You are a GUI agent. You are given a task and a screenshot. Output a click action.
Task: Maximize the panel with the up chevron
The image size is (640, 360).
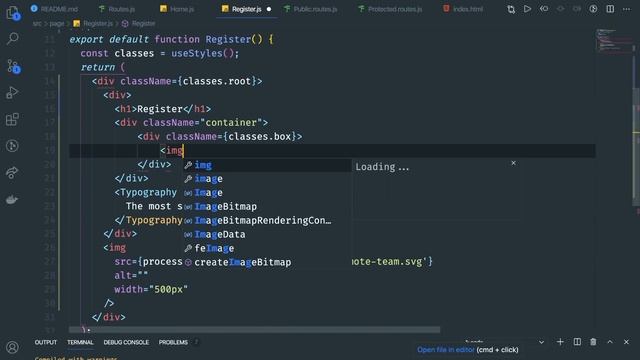pos(610,342)
